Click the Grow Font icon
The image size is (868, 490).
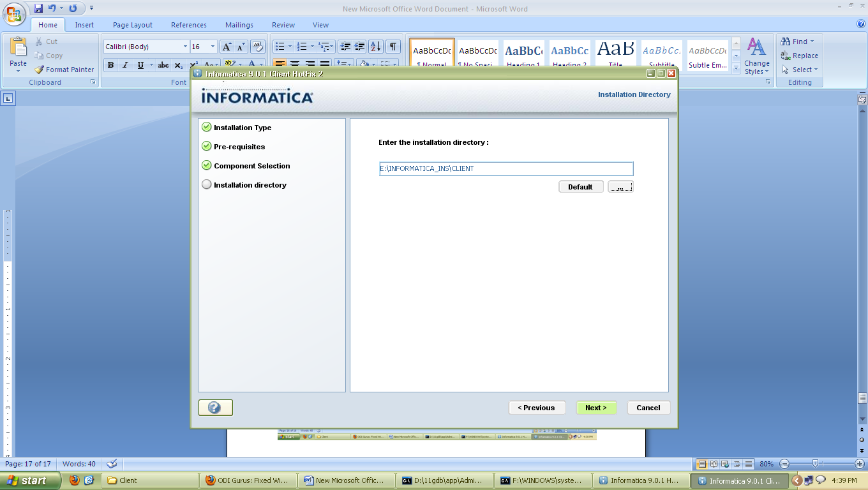click(227, 47)
